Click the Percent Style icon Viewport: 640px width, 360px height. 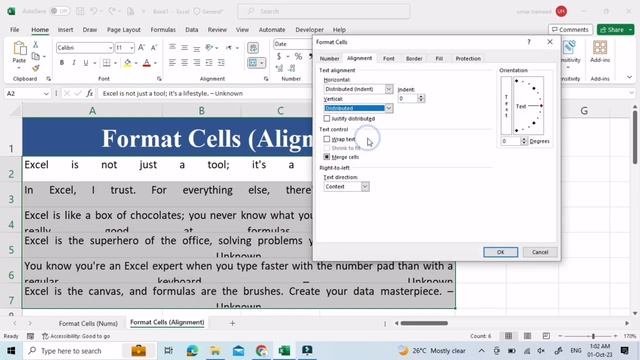click(x=298, y=56)
